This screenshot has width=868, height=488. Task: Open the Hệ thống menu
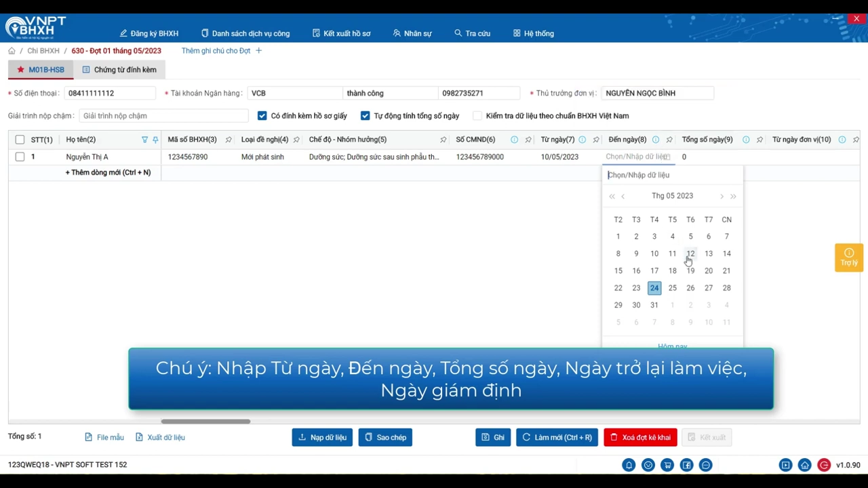point(534,33)
